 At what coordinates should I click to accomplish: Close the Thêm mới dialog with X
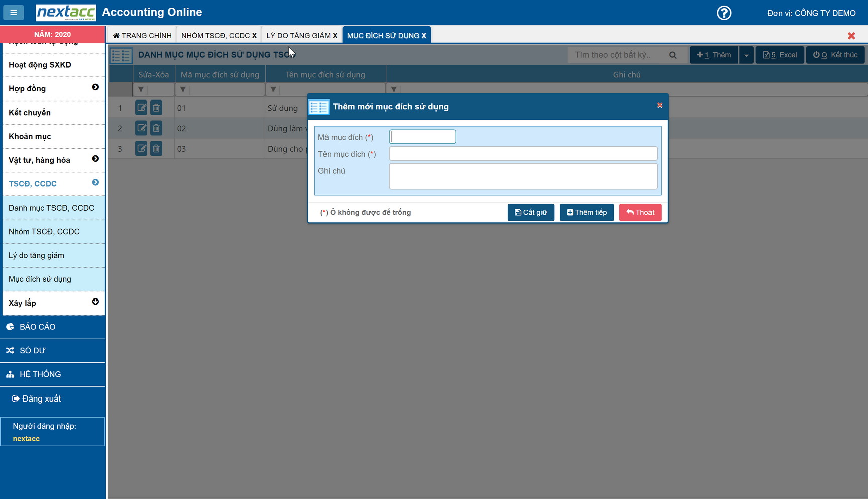click(x=660, y=105)
